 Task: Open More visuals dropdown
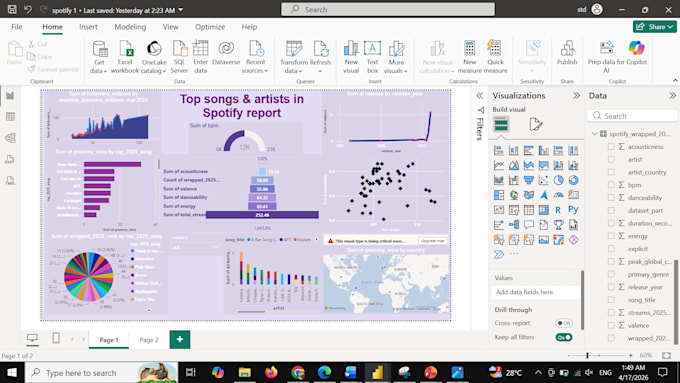click(x=405, y=71)
